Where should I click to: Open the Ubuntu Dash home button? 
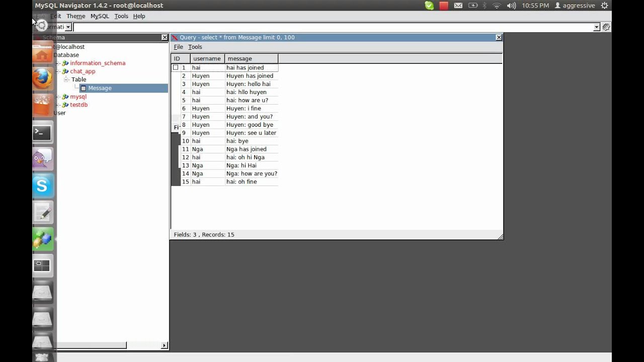pyautogui.click(x=42, y=26)
